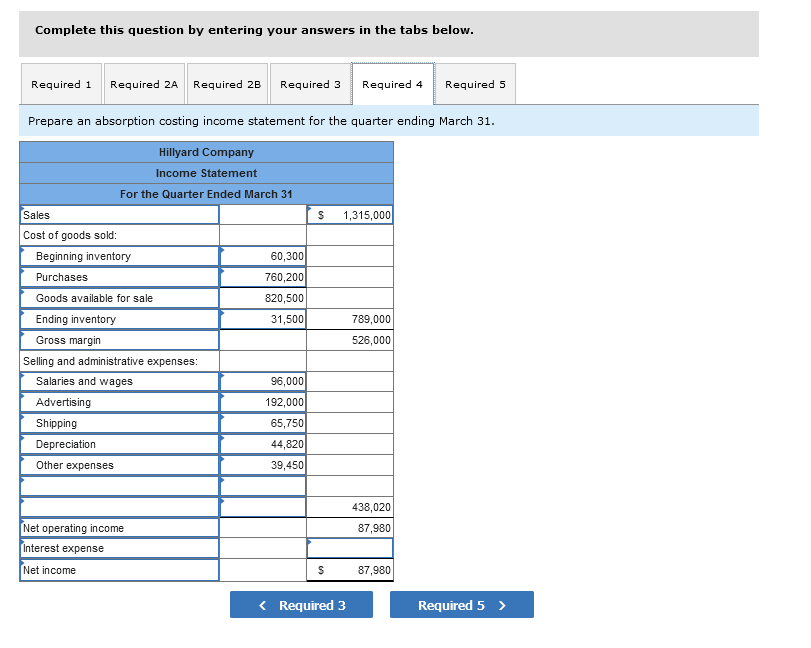Click the Depreciation amount field
The height and width of the screenshot is (648, 811).
pos(263,444)
